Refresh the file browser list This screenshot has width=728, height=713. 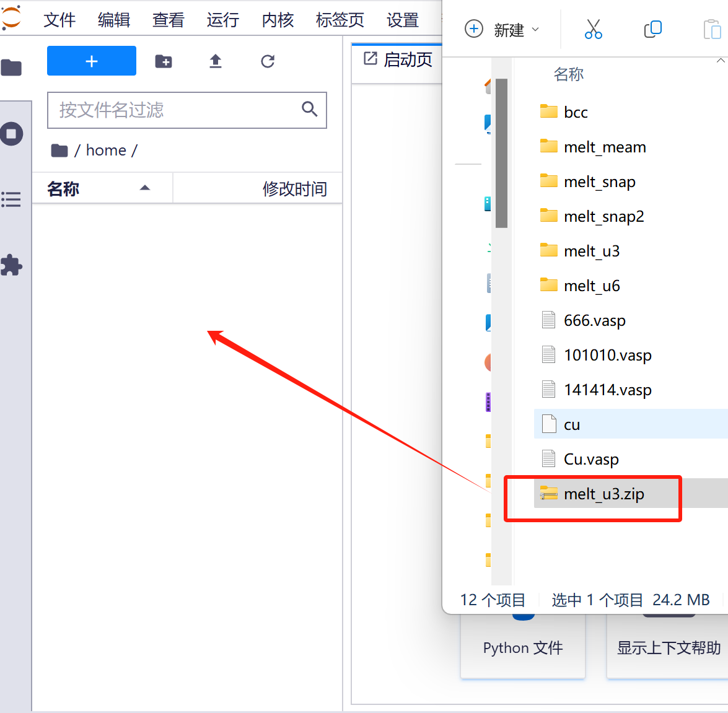[x=268, y=61]
